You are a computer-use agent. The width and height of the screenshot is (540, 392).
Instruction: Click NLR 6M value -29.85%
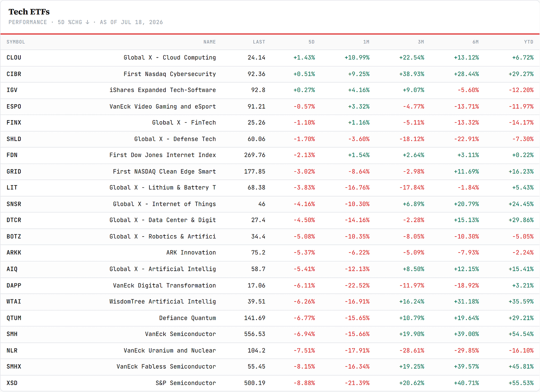(467, 350)
